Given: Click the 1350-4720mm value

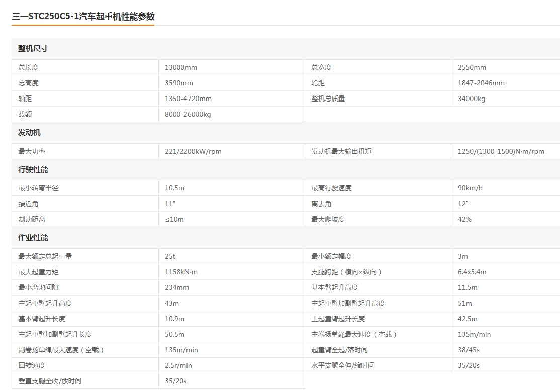Looking at the screenshot, I should [188, 99].
